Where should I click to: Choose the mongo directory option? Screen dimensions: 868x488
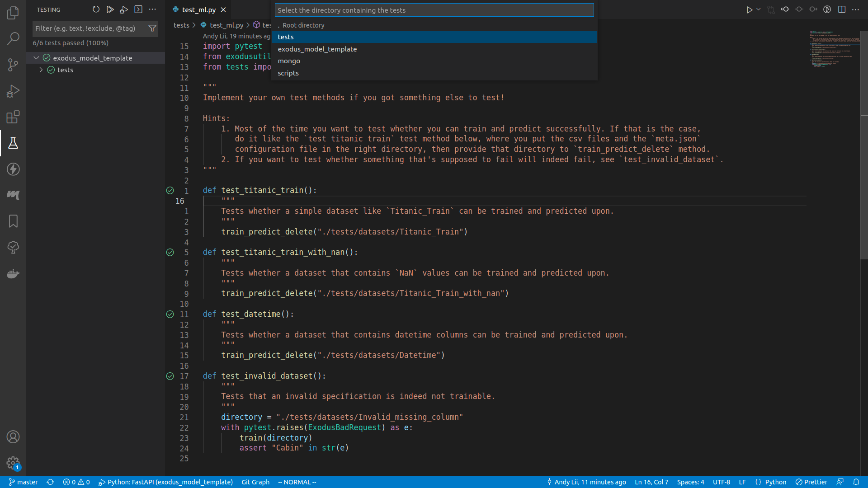pyautogui.click(x=434, y=61)
